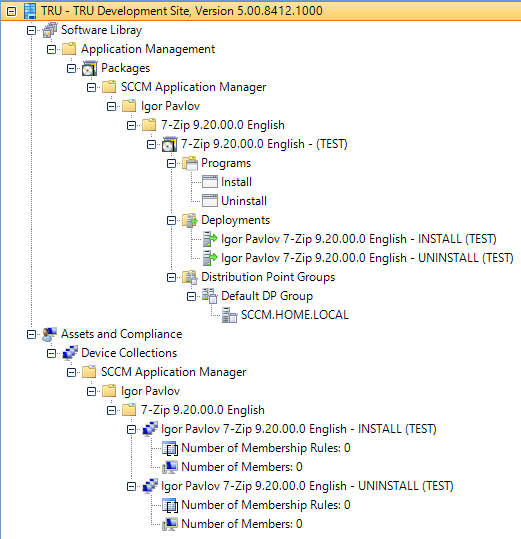Click the Assets and Compliance icon

(x=49, y=334)
